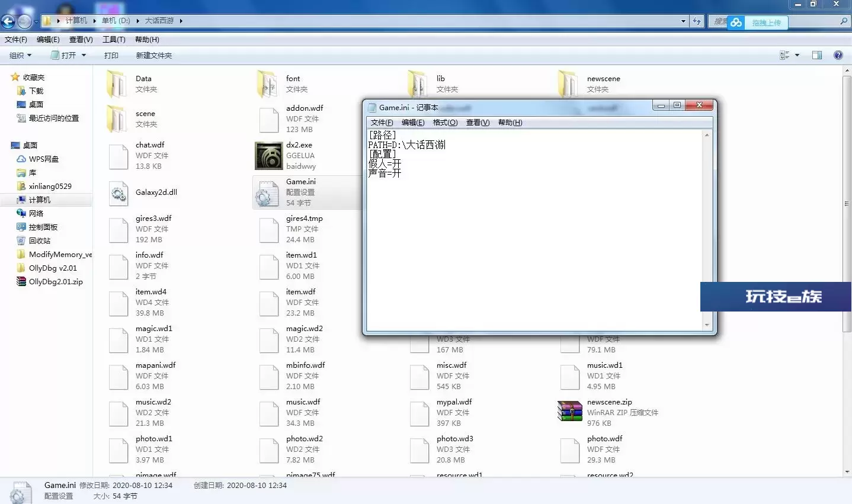Image resolution: width=852 pixels, height=504 pixels.
Task: Open Explorer 编辑(E) menu
Action: coord(48,40)
